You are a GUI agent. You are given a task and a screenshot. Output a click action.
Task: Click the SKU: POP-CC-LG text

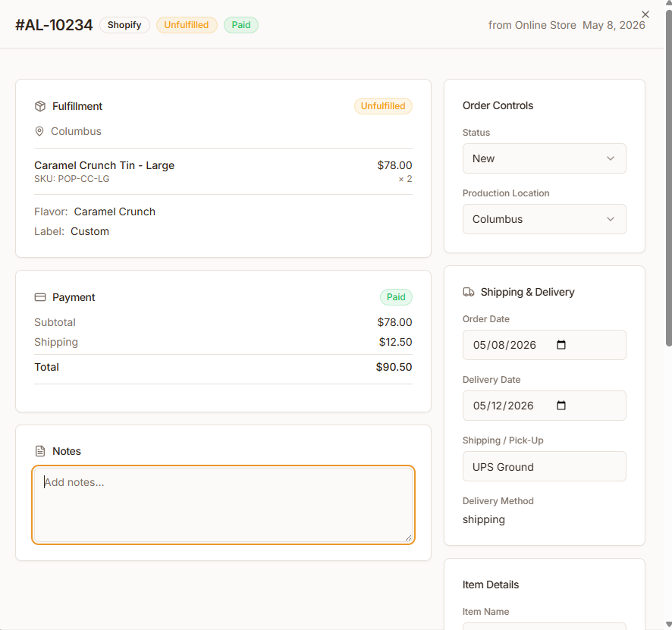pyautogui.click(x=72, y=179)
